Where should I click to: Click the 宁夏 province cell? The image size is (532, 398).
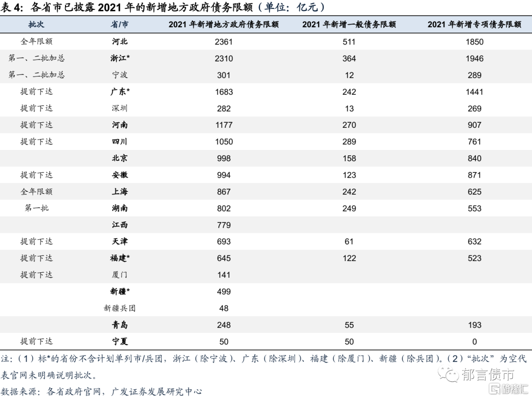coord(119,341)
